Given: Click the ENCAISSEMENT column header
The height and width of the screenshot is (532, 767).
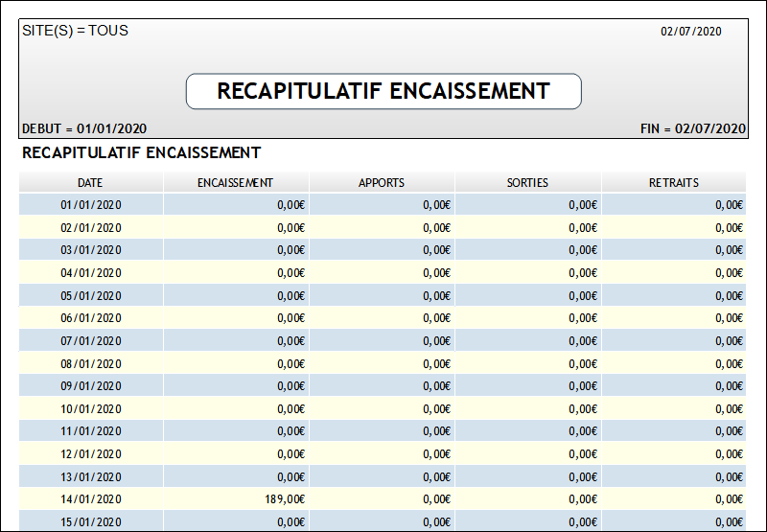Looking at the screenshot, I should 235,182.
